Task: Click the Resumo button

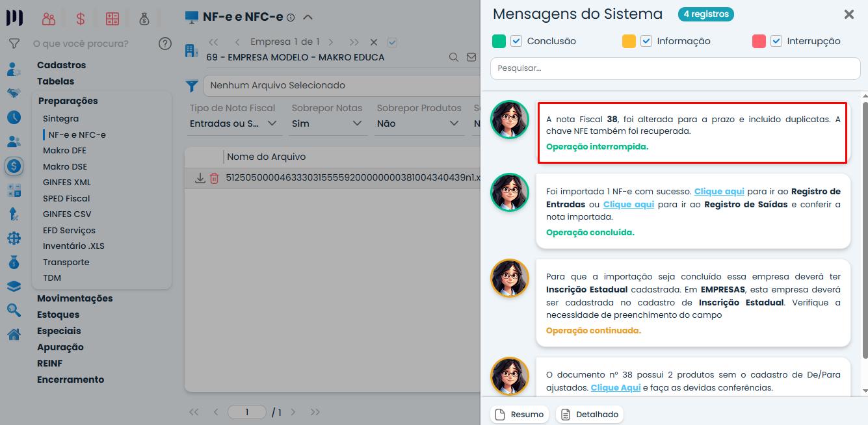Action: tap(519, 415)
